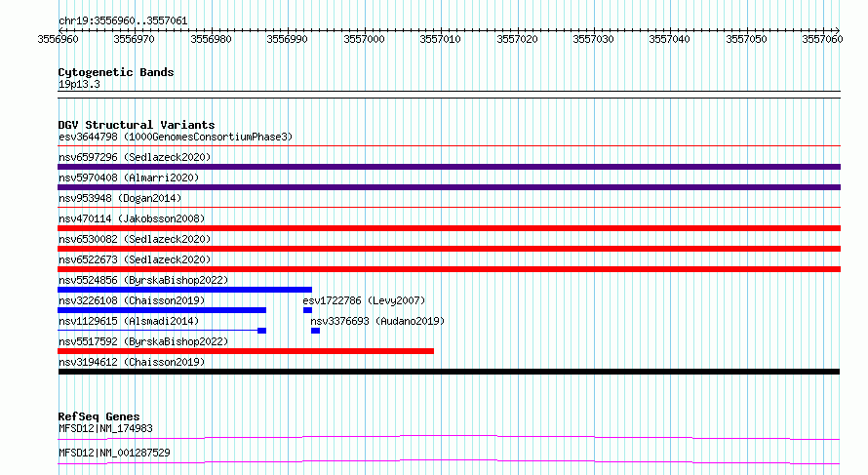Click the 3556970 ruler position label

pyautogui.click(x=134, y=39)
